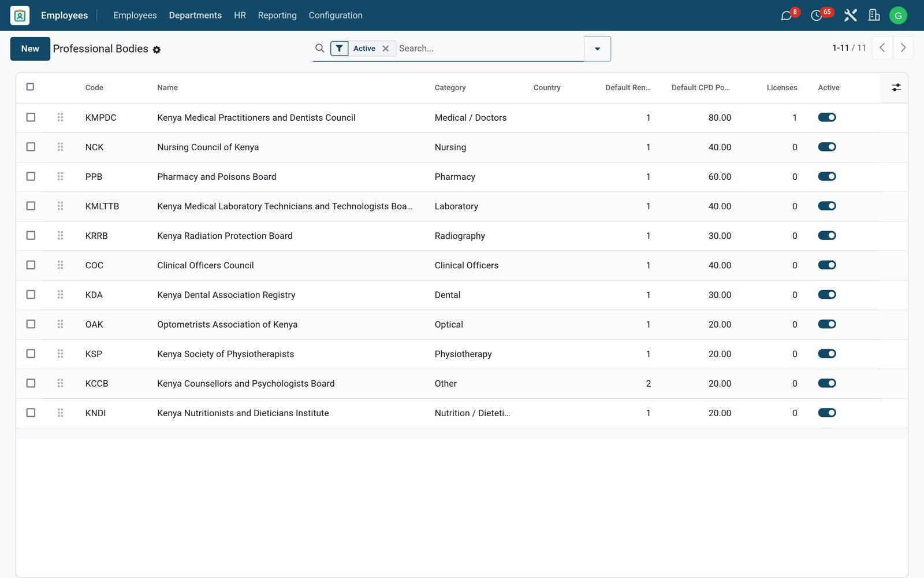Image resolution: width=924 pixels, height=578 pixels.
Task: Click the funnel filter icon
Action: (340, 49)
